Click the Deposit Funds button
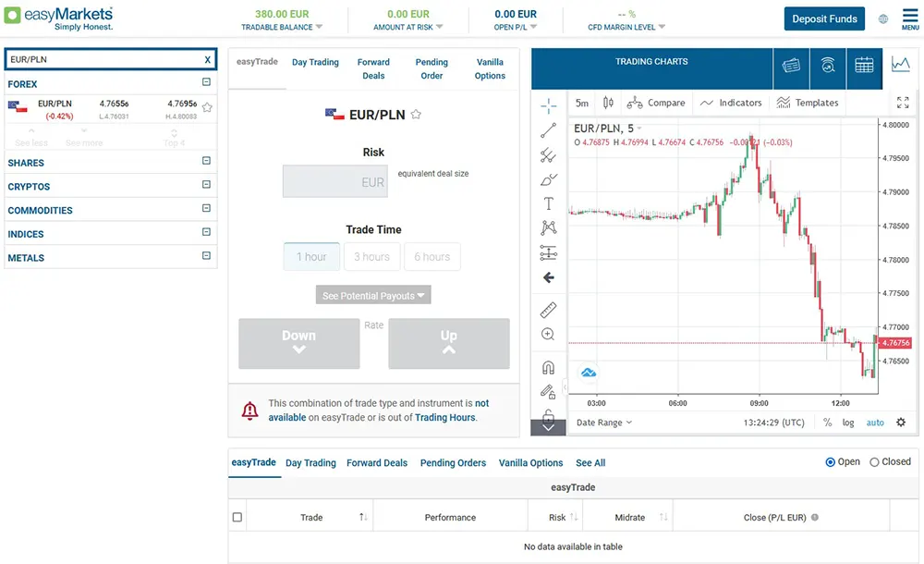 [x=823, y=18]
